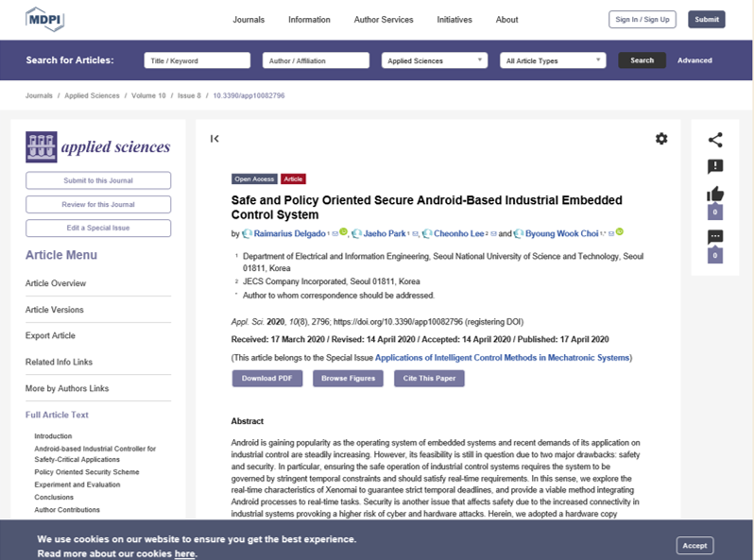Click the share icon in right sidebar
The width and height of the screenshot is (754, 560).
point(715,140)
